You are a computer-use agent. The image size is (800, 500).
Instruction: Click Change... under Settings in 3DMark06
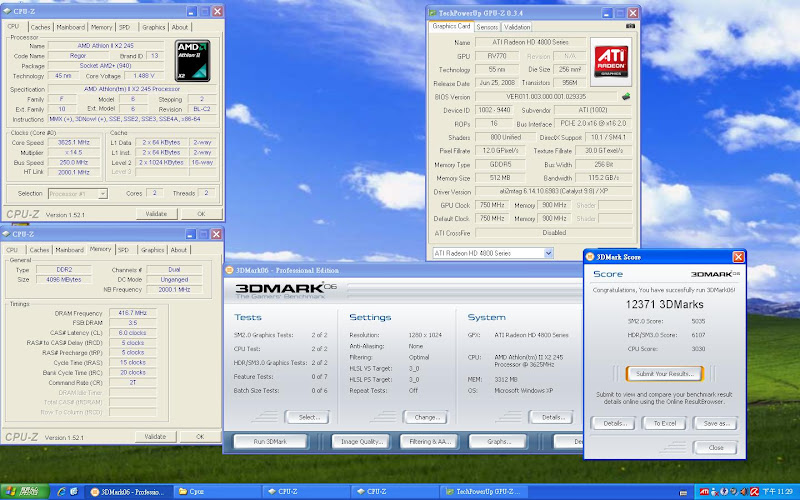tap(426, 417)
